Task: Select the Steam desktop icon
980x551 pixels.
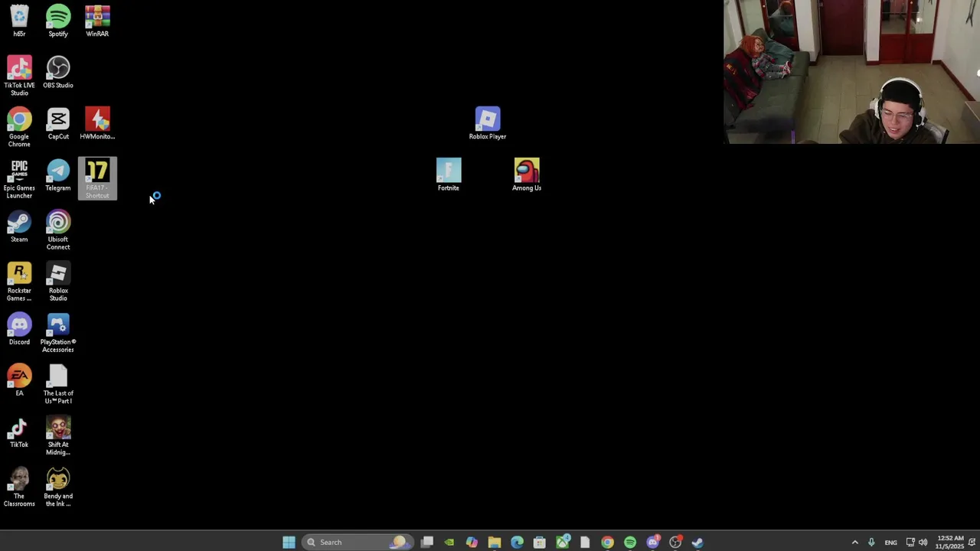Action: [19, 227]
